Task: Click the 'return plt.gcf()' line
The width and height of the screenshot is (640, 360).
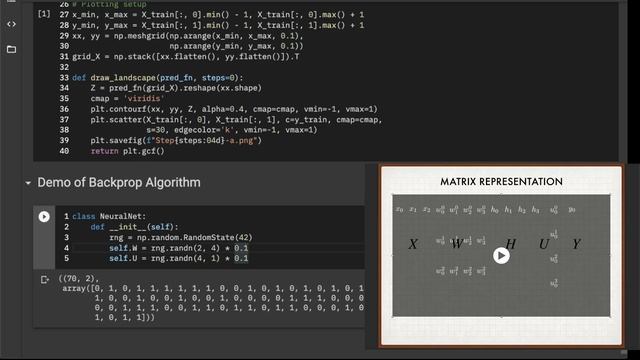Action: coord(127,151)
